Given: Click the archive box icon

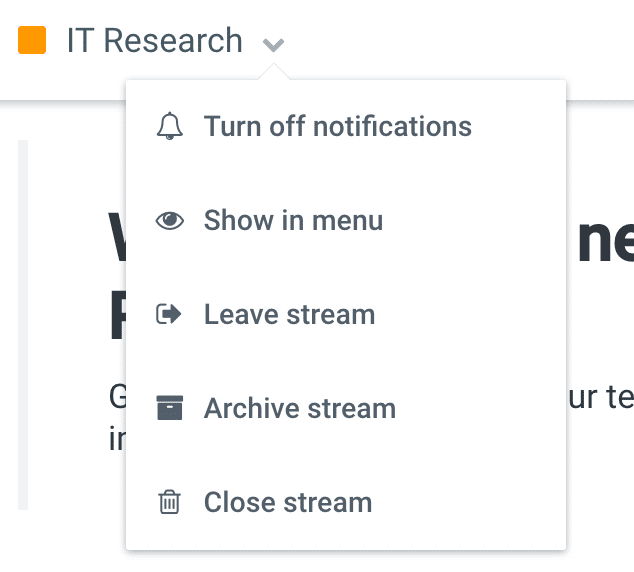Looking at the screenshot, I should pos(170,408).
